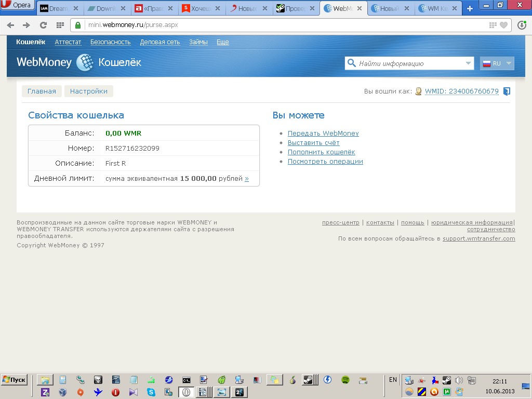Click the user avatar icon near WMID
Image resolution: width=532 pixels, height=399 pixels.
tap(419, 91)
